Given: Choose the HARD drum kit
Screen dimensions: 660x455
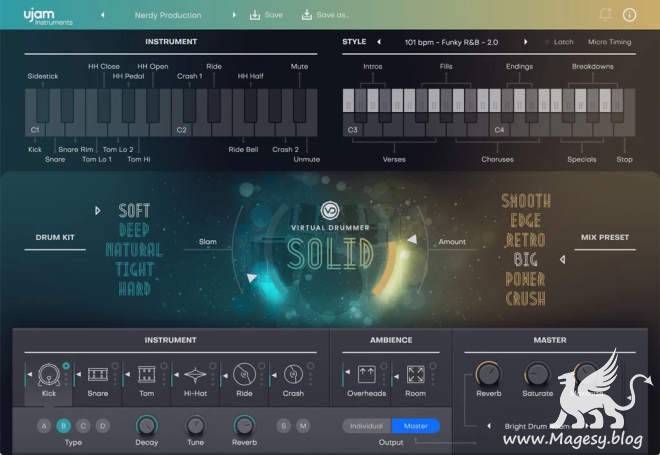Looking at the screenshot, I should pos(134,289).
